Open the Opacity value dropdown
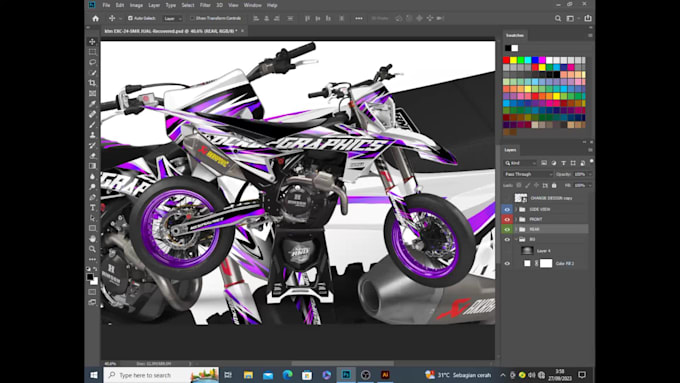The height and width of the screenshot is (383, 680). click(x=590, y=174)
